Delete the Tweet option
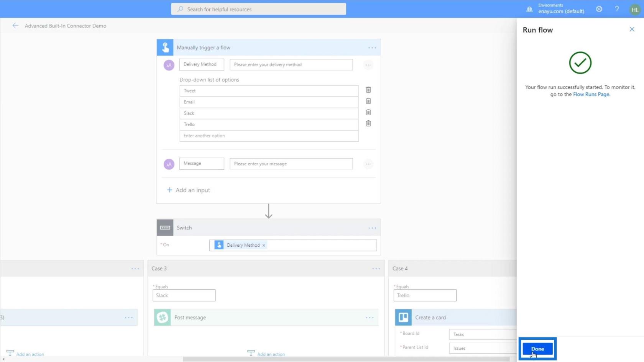 pos(368,90)
